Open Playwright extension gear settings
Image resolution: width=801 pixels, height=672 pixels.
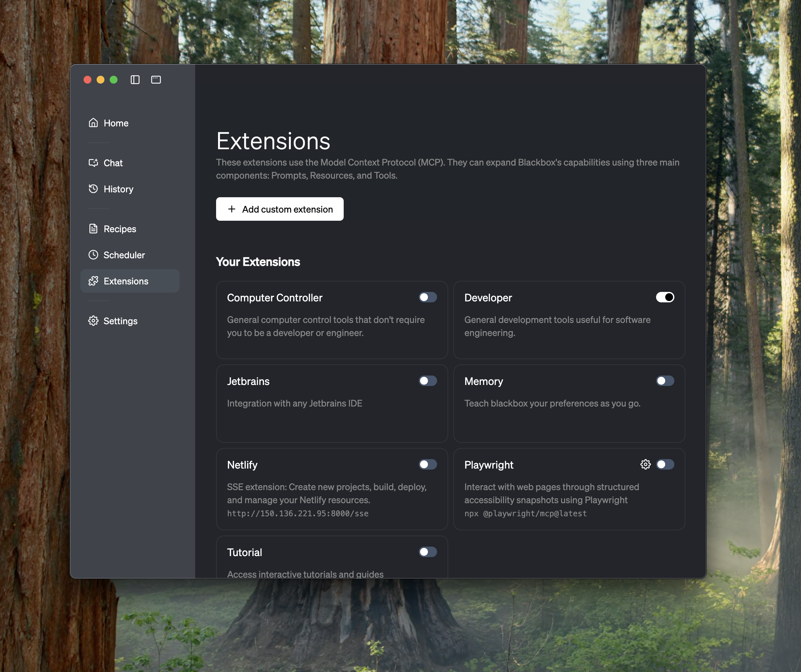pyautogui.click(x=645, y=464)
